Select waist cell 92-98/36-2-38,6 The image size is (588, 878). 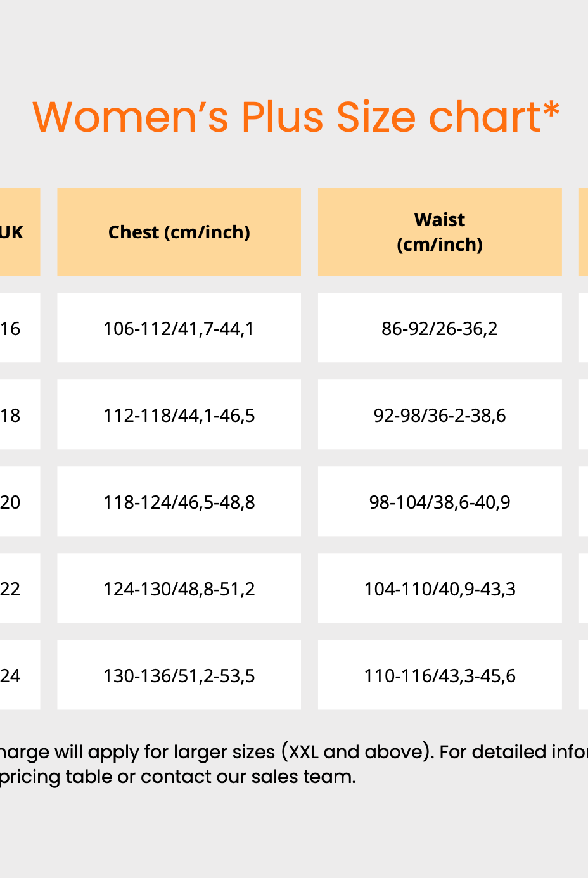[x=440, y=415]
